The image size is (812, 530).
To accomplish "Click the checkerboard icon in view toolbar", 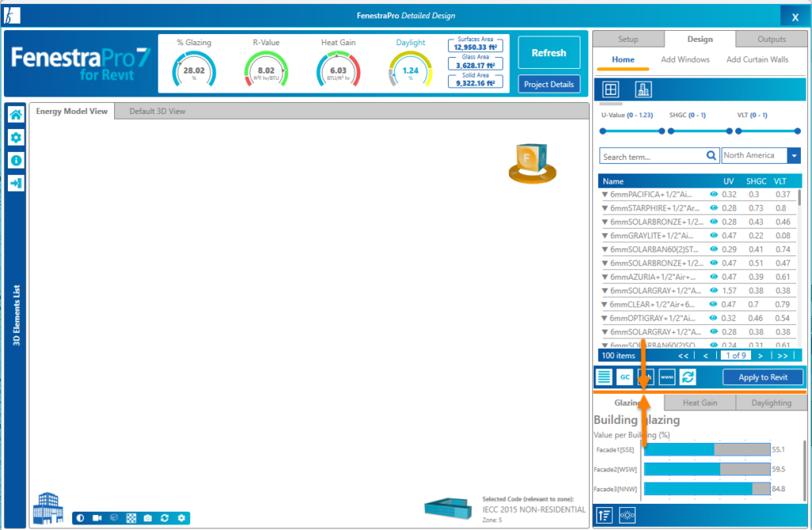I will coord(131,517).
